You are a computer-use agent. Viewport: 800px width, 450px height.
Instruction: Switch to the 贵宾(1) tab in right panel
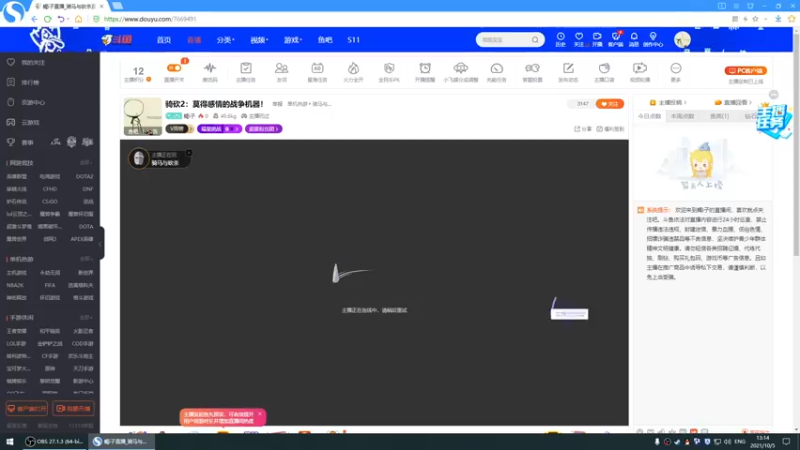[x=719, y=116]
